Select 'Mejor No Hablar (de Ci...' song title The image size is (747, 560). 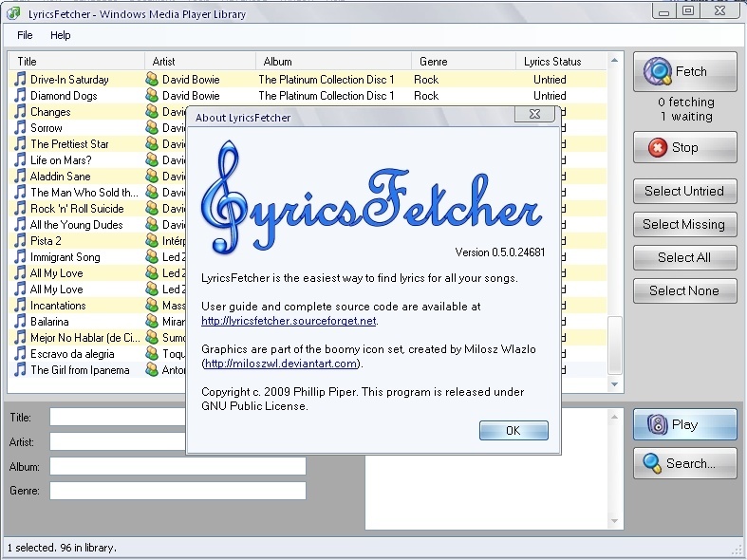click(x=85, y=338)
